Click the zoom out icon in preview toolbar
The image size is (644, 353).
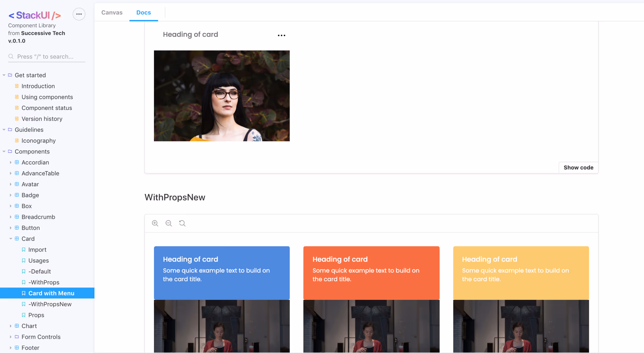169,223
